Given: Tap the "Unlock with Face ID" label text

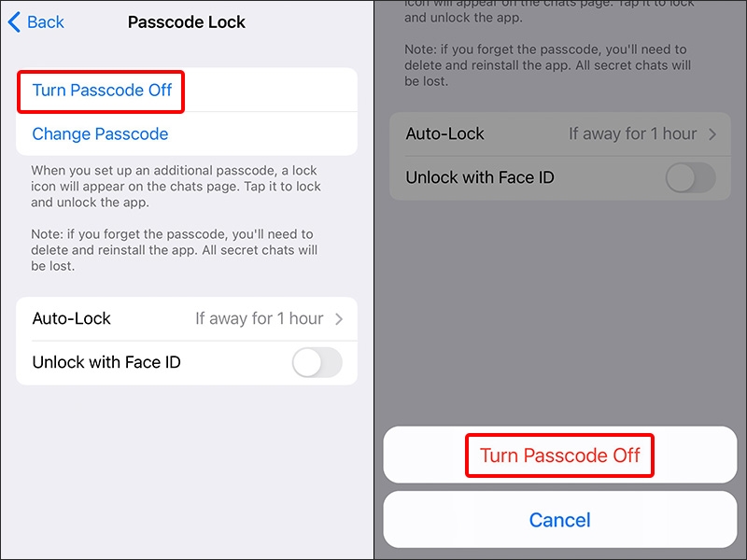Looking at the screenshot, I should (x=108, y=362).
